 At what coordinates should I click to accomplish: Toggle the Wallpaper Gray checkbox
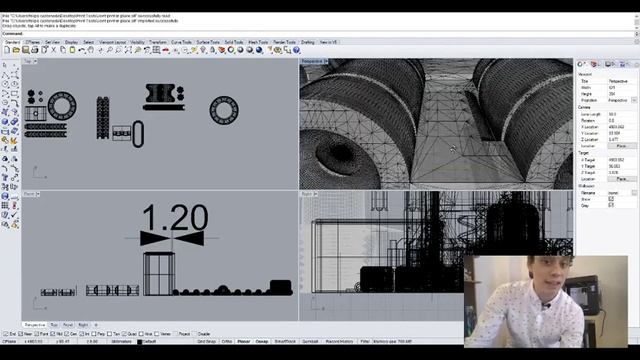tap(611, 205)
